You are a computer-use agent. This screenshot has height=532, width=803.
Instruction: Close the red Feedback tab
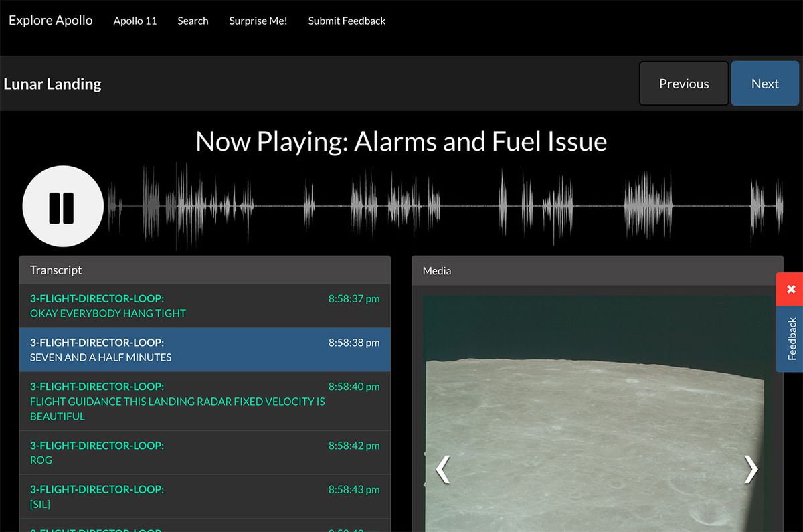click(x=790, y=289)
